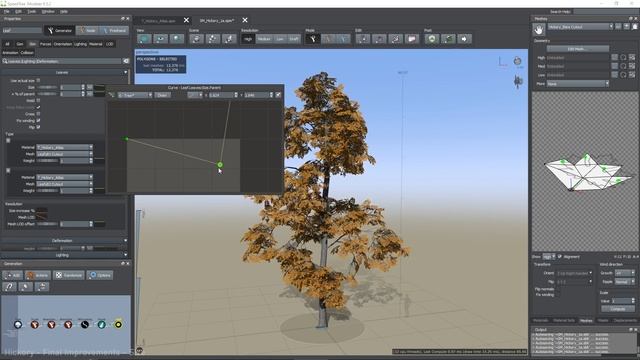Toggle the Weld checkbox
This screenshot has height=360, width=640.
(38, 100)
